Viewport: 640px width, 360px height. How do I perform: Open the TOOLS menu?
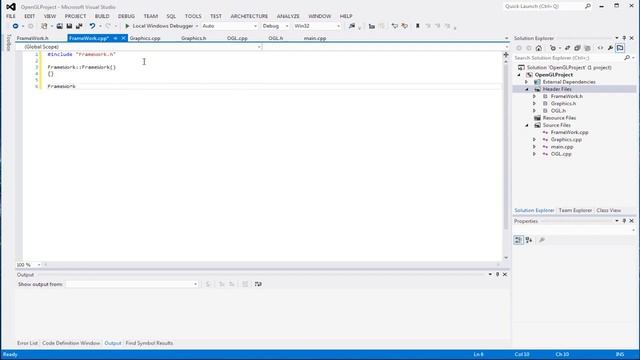[193, 16]
